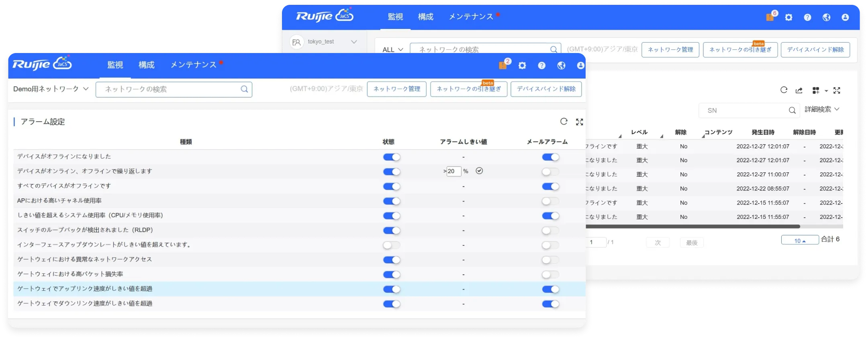The height and width of the screenshot is (339, 868).
Task: Enable status for インターフェースアップダウンレート alarm
Action: coord(391,245)
